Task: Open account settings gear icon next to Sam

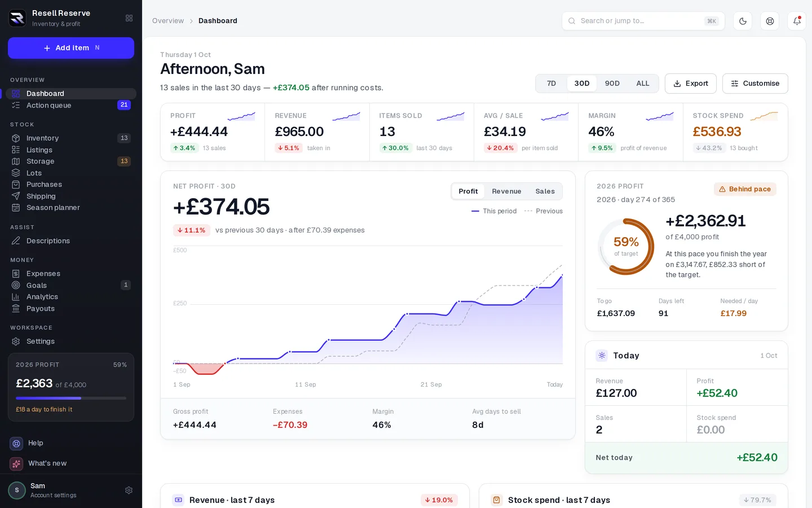Action: coord(129,491)
